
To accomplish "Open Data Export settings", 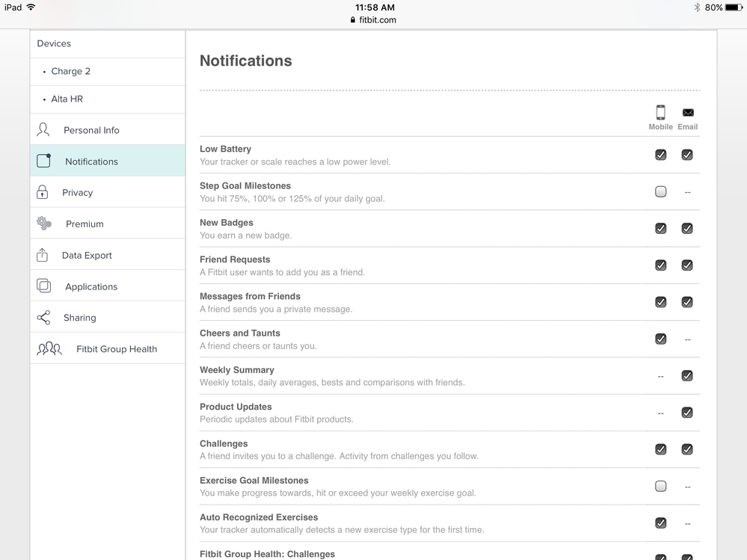I will click(x=108, y=255).
